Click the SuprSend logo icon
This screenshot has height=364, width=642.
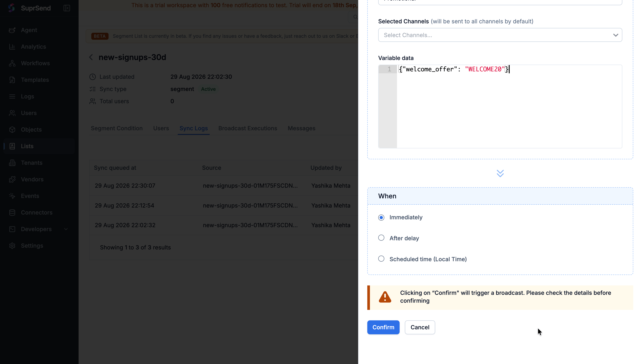pyautogui.click(x=12, y=8)
